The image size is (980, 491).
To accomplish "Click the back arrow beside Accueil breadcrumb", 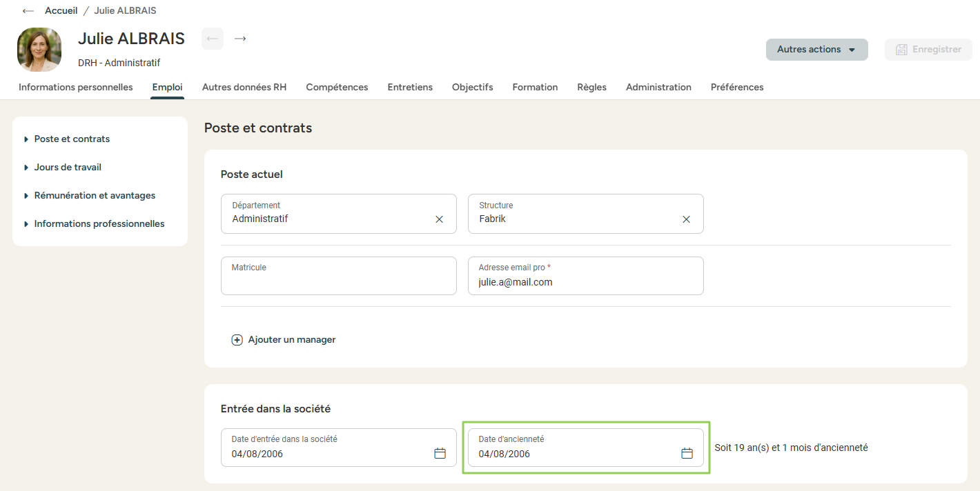I will tap(28, 11).
